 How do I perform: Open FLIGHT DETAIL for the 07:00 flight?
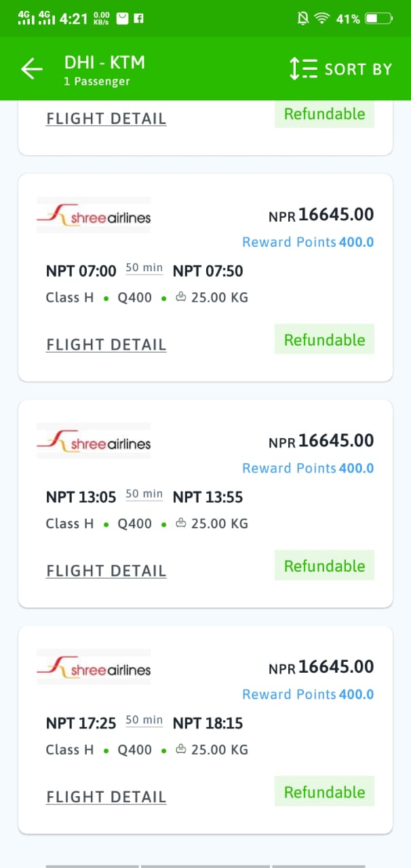pyautogui.click(x=106, y=344)
